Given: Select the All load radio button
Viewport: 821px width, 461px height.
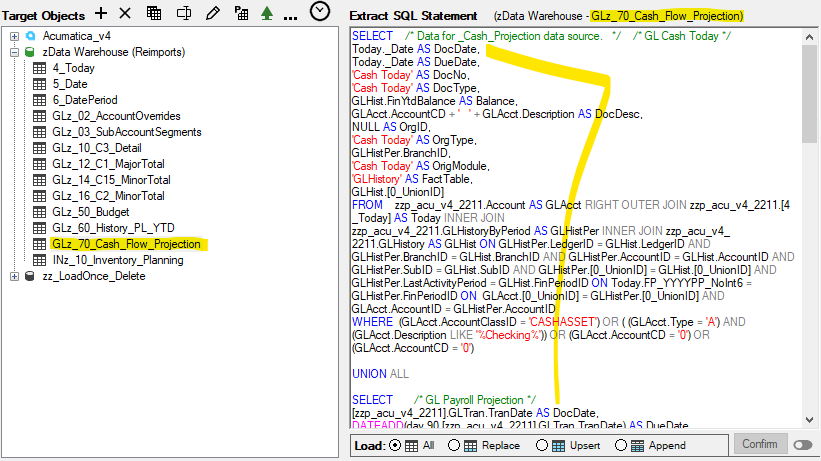Looking at the screenshot, I should pyautogui.click(x=395, y=445).
